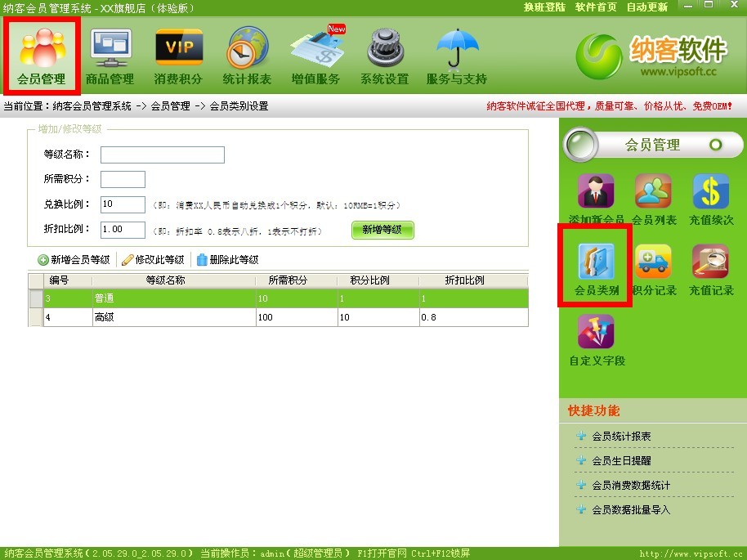The width and height of the screenshot is (747, 560).
Task: Click the 积分记录 truck icon
Action: pos(654,269)
